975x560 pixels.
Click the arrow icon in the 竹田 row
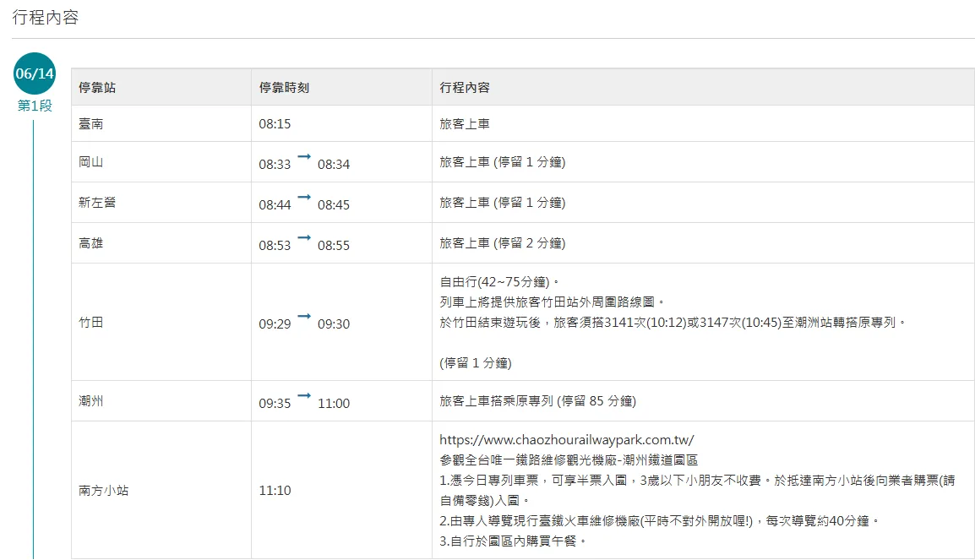coord(304,317)
